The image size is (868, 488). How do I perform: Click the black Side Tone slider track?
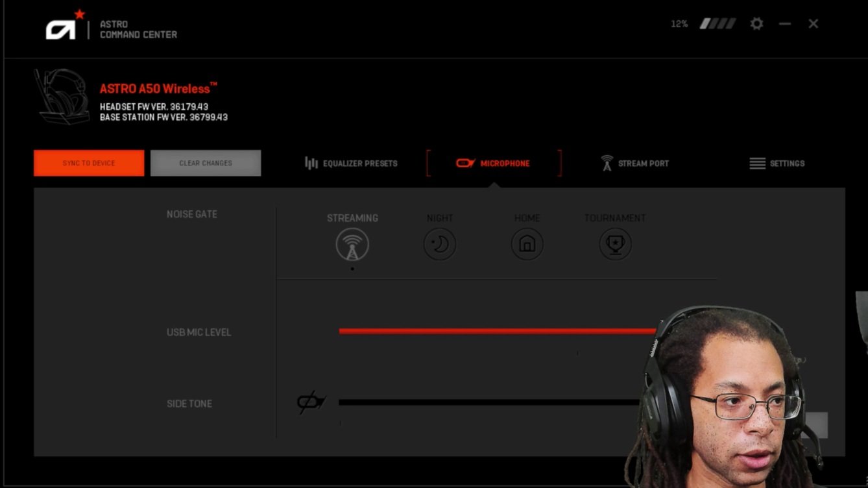[x=490, y=402]
